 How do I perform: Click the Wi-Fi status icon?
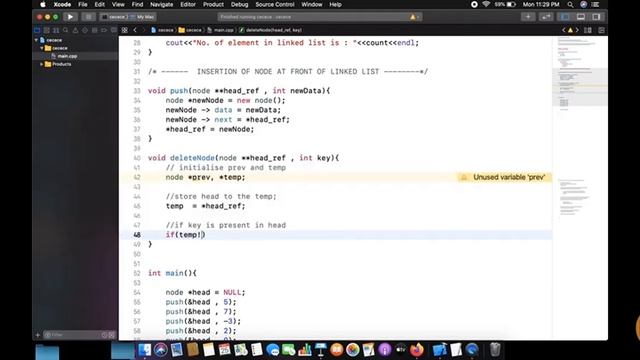pos(486,4)
